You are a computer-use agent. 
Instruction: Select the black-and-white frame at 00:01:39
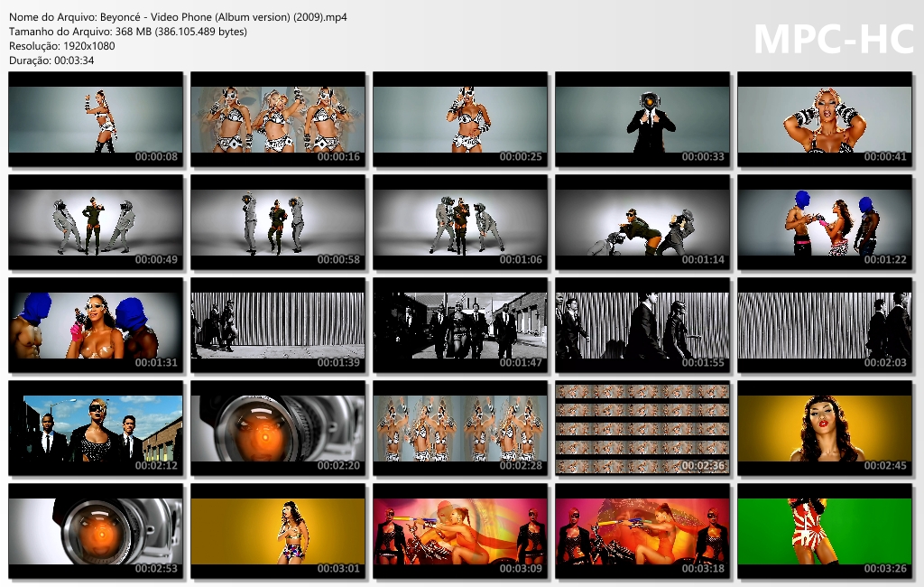(x=278, y=326)
